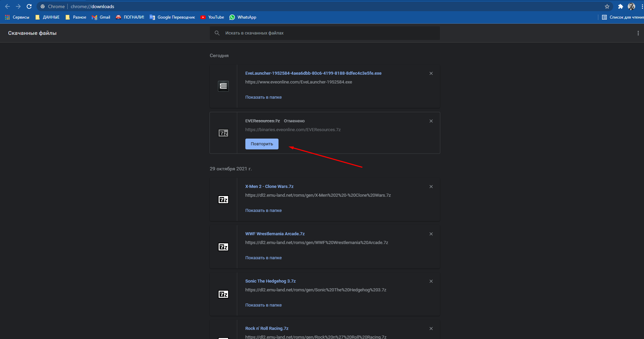Show WWF Wrestlemania Arcade in folder

point(263,258)
